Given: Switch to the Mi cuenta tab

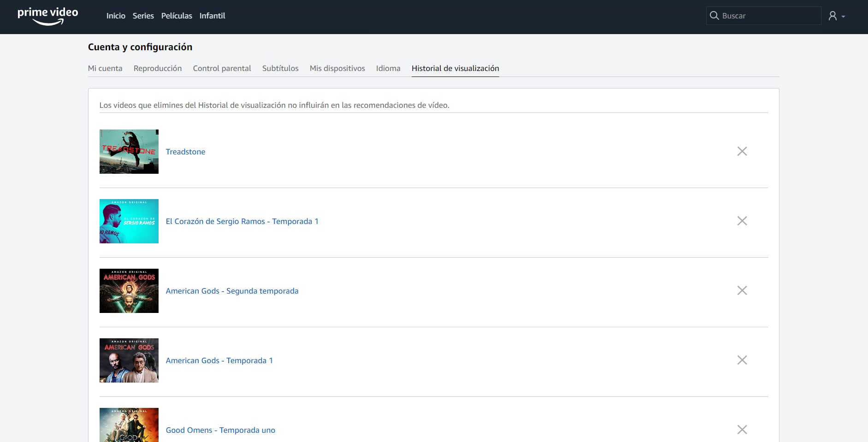Looking at the screenshot, I should click(x=105, y=68).
